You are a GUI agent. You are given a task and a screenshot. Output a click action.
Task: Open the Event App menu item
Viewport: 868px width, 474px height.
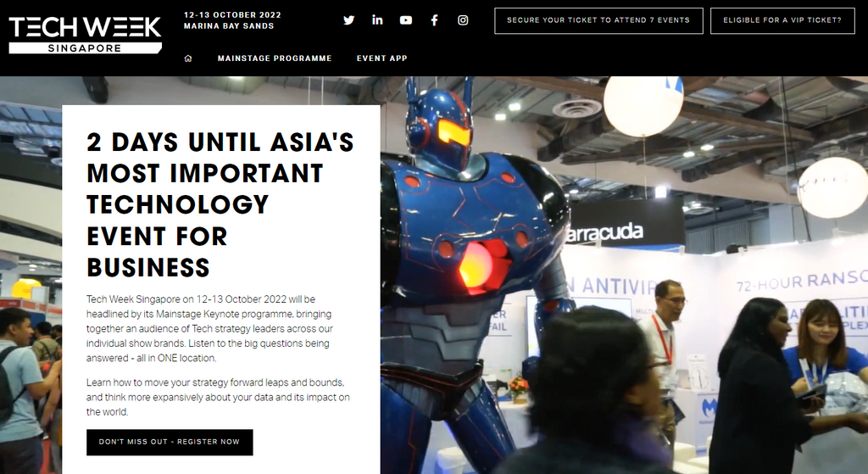click(x=382, y=59)
